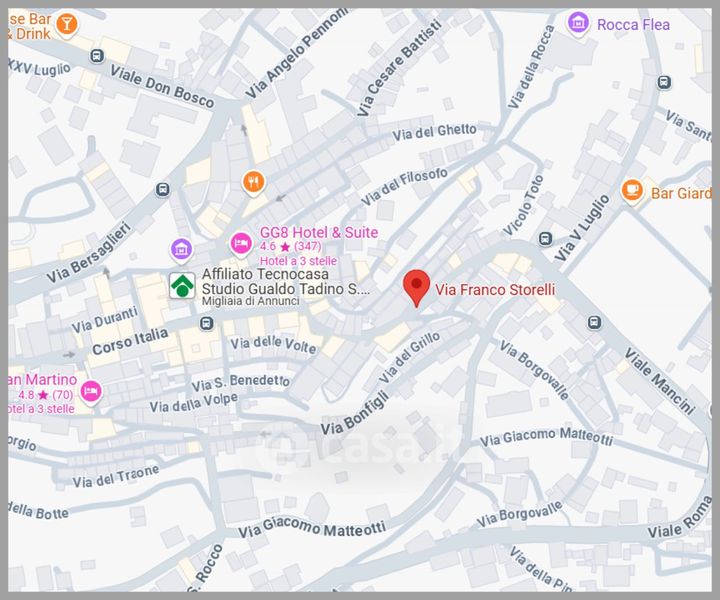Click the orange restaurant fork-and-knife icon

[254, 181]
